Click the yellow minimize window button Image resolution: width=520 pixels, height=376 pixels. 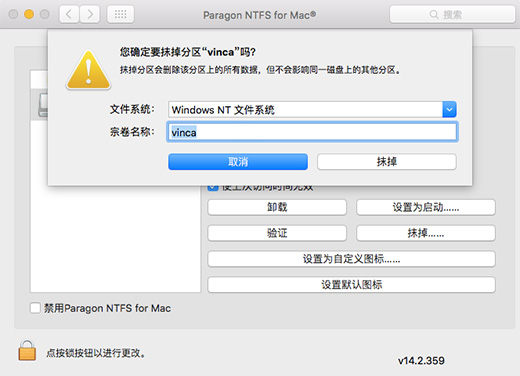29,14
